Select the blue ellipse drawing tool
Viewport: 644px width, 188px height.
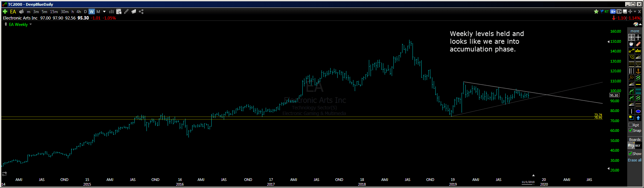click(x=638, y=111)
